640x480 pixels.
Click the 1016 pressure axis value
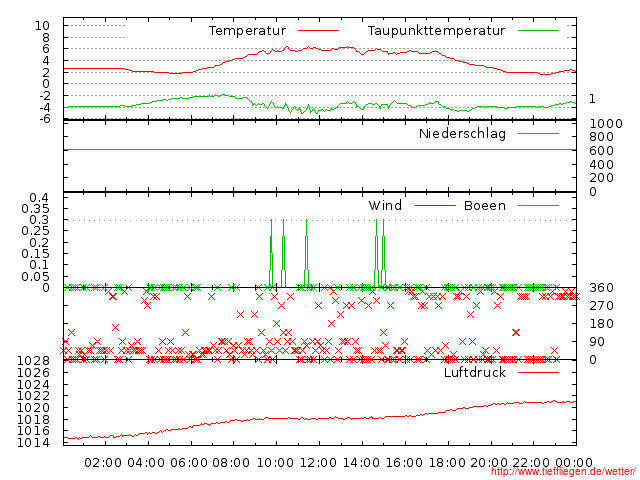pyautogui.click(x=33, y=431)
